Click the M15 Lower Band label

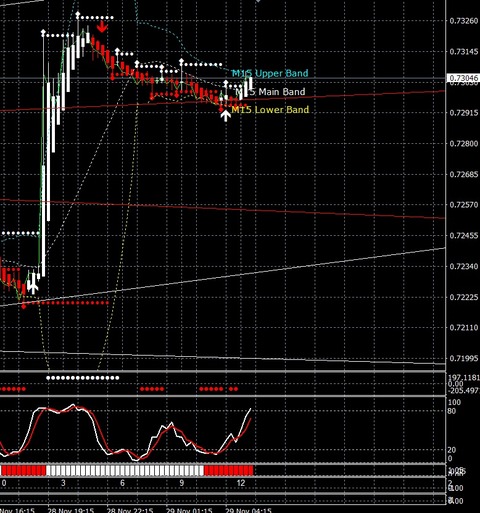[x=270, y=110]
